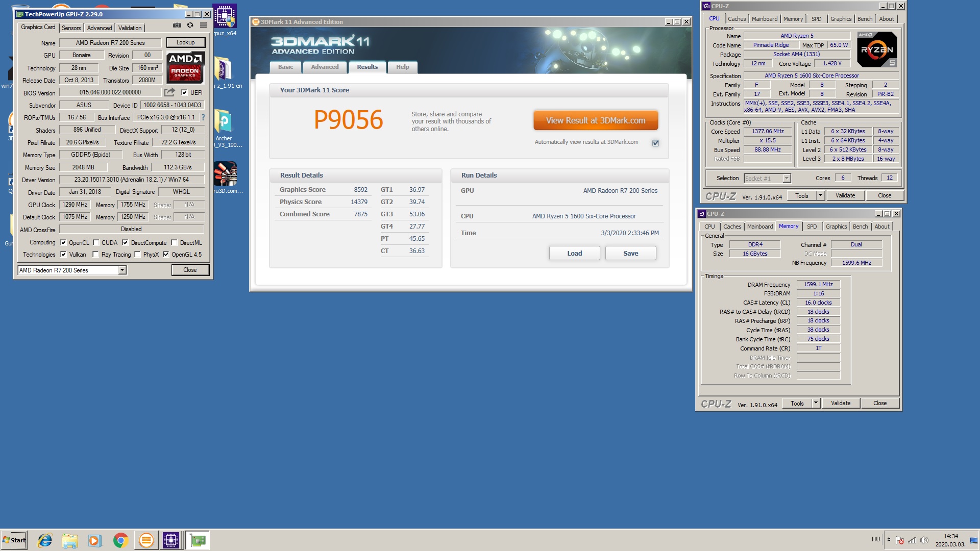Toggle the DirectML checkbox
980x551 pixels.
[174, 242]
